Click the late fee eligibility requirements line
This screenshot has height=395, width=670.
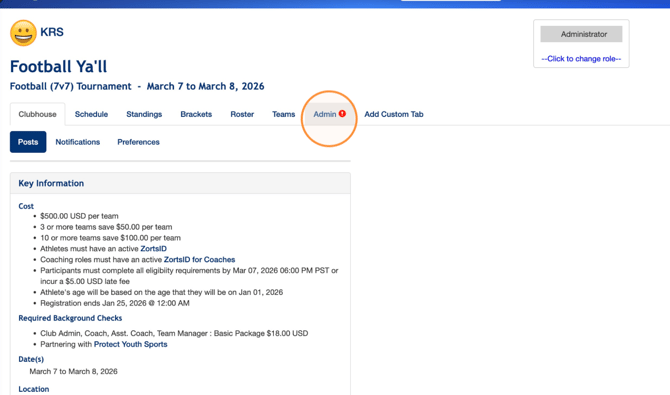[x=189, y=276]
